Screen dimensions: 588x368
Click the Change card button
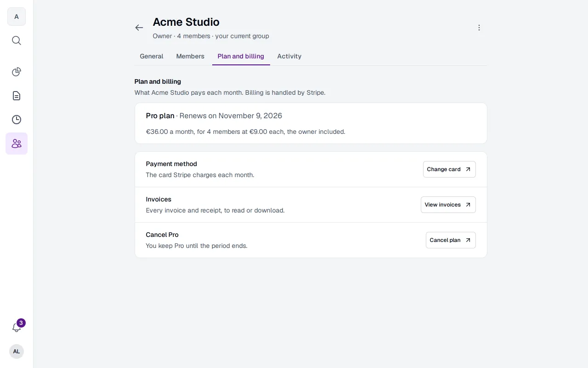[x=449, y=169]
